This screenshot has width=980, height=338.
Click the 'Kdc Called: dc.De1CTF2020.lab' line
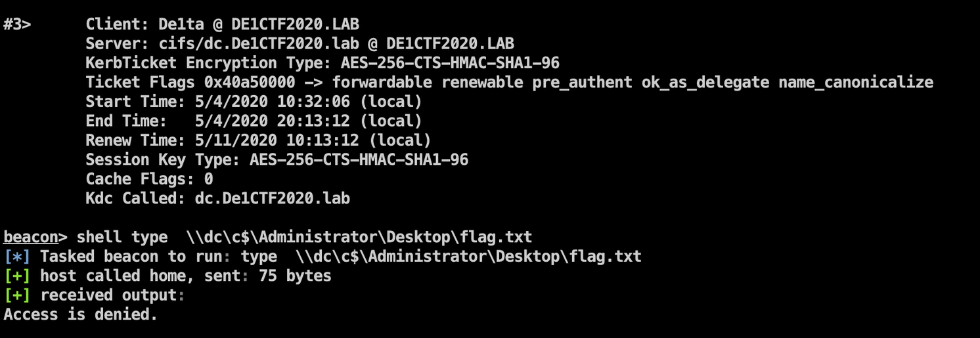[x=217, y=198]
